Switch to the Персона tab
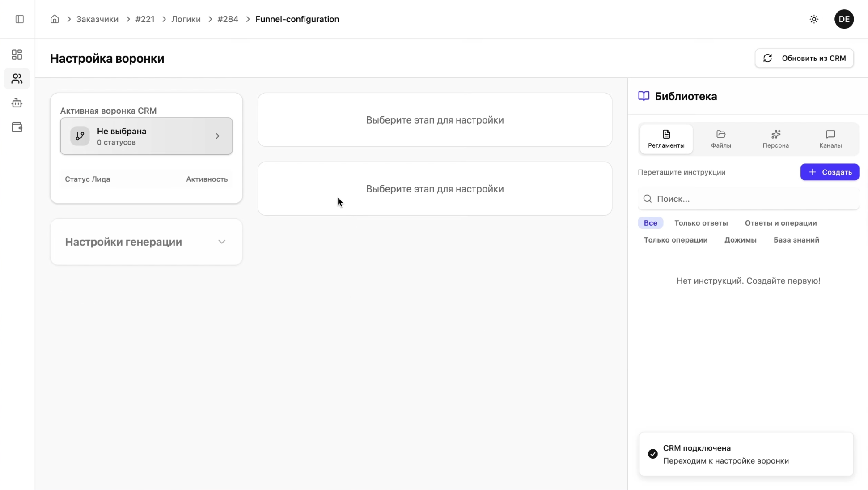Image resolution: width=868 pixels, height=490 pixels. (x=775, y=139)
